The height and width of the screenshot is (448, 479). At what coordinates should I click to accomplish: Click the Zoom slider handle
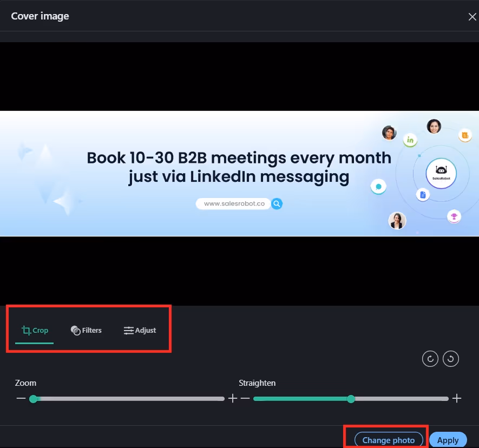tap(34, 398)
